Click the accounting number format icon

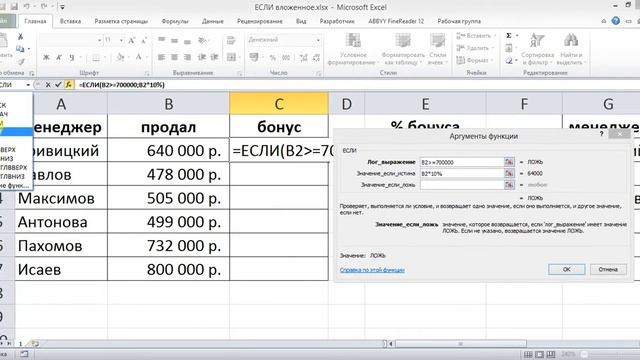(254, 58)
